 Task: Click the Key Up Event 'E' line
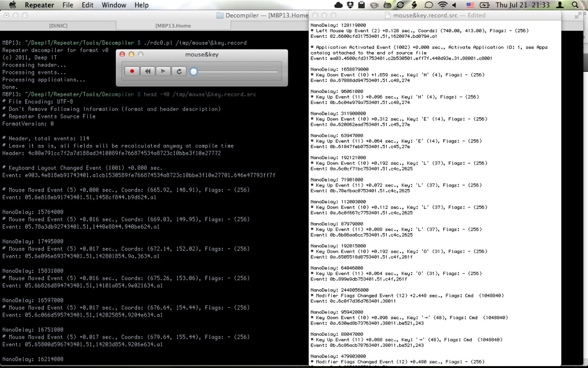click(x=396, y=141)
